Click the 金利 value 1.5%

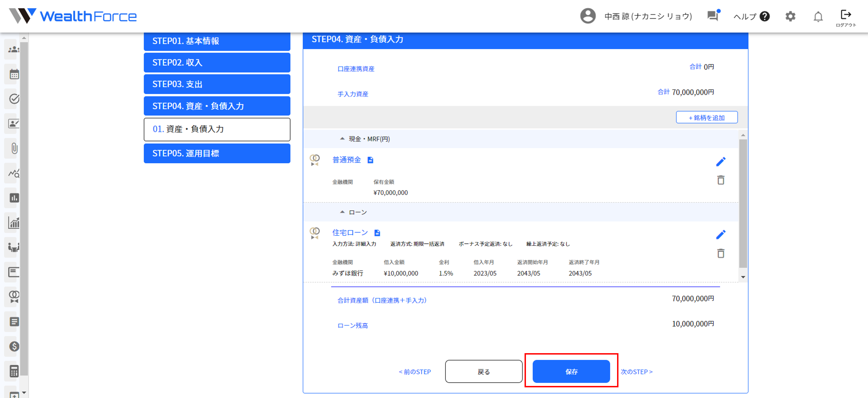pyautogui.click(x=446, y=273)
